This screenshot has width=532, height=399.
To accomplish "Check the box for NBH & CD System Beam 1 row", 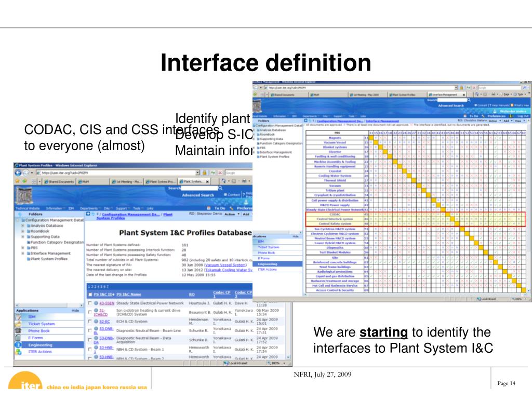I will click(x=90, y=349).
